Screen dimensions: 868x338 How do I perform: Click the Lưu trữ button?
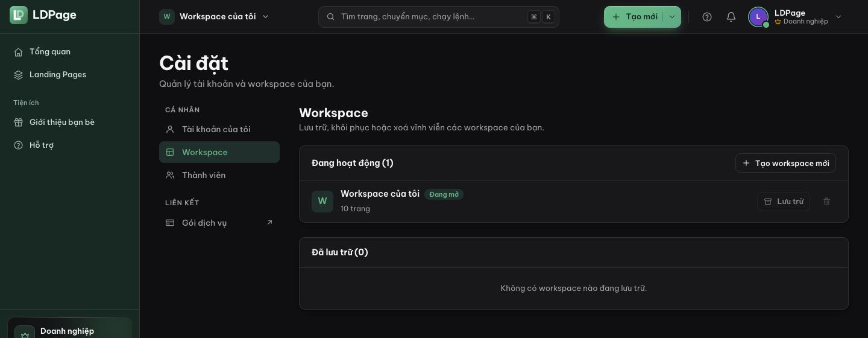click(x=784, y=202)
